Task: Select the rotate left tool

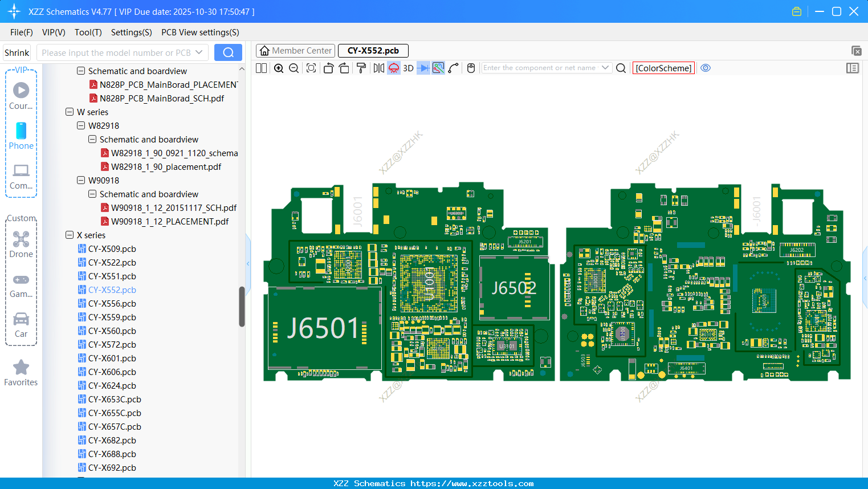Action: coord(328,68)
